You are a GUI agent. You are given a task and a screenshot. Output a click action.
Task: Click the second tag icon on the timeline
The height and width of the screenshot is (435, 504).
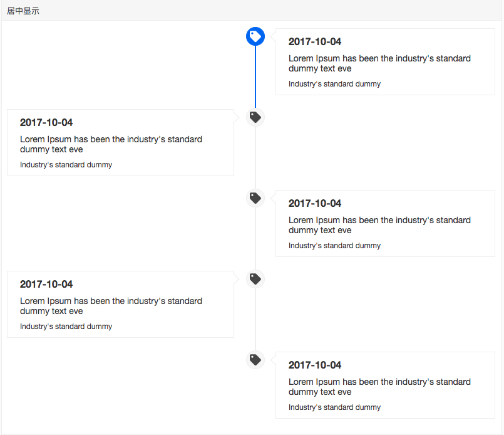click(255, 117)
